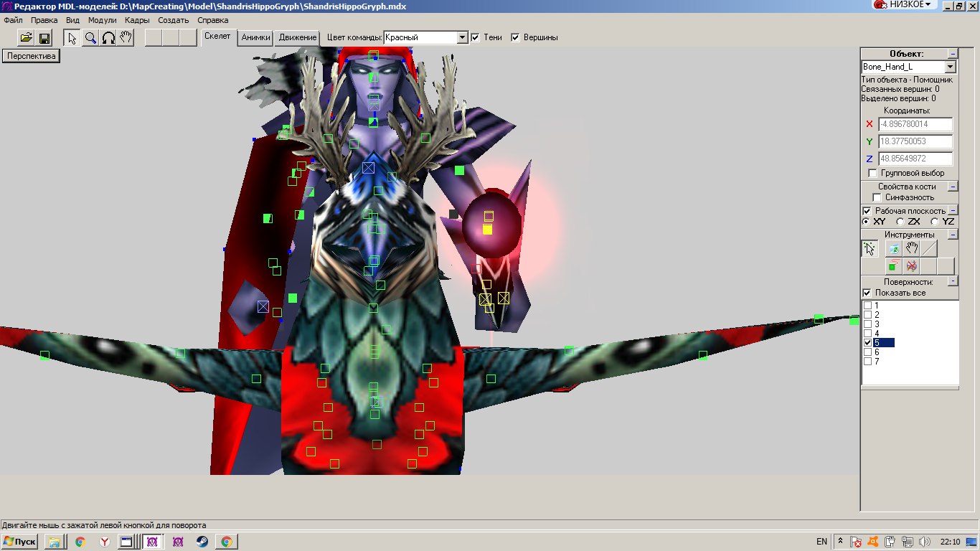Image resolution: width=980 pixels, height=551 pixels.
Task: Click the Action Center flag tray icon
Action: [856, 542]
